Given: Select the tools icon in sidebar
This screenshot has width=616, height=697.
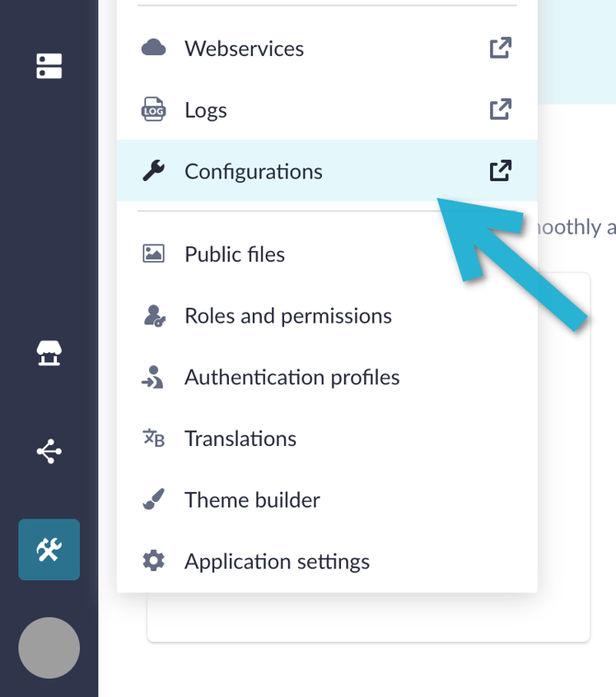Looking at the screenshot, I should point(49,550).
